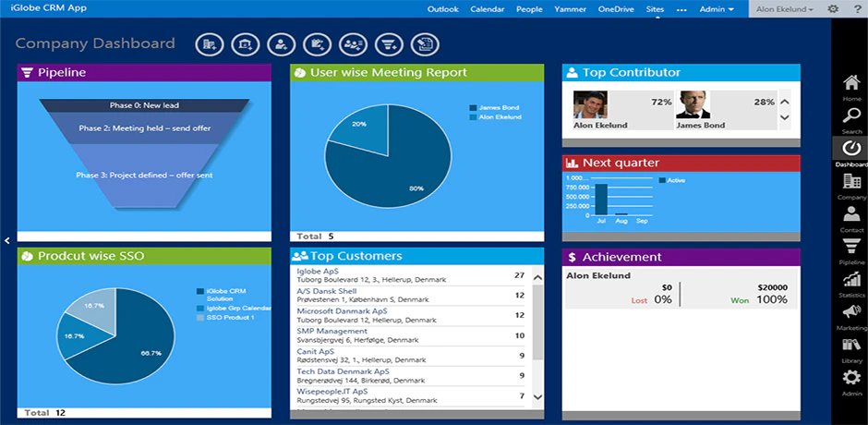Screen dimensions: 868x425
Task: Open Search from the sidebar magnifier
Action: coord(851,121)
